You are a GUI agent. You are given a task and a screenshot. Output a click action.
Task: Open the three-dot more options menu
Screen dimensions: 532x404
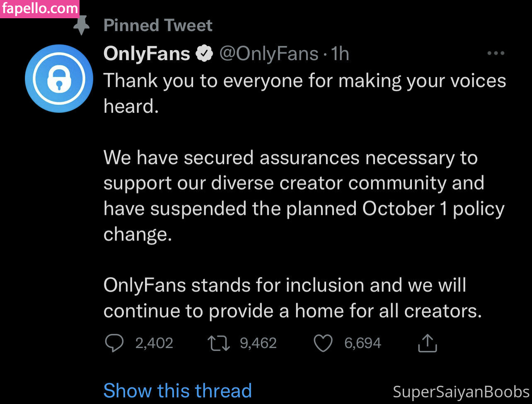pyautogui.click(x=496, y=54)
